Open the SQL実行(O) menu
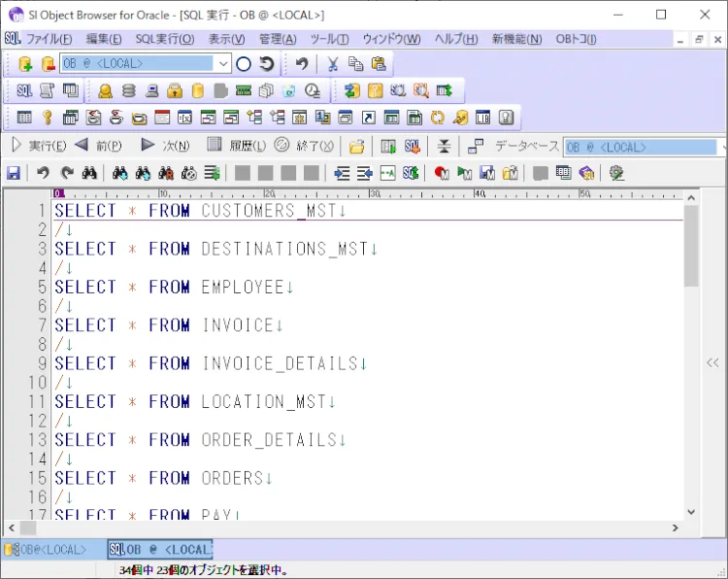 click(x=165, y=39)
